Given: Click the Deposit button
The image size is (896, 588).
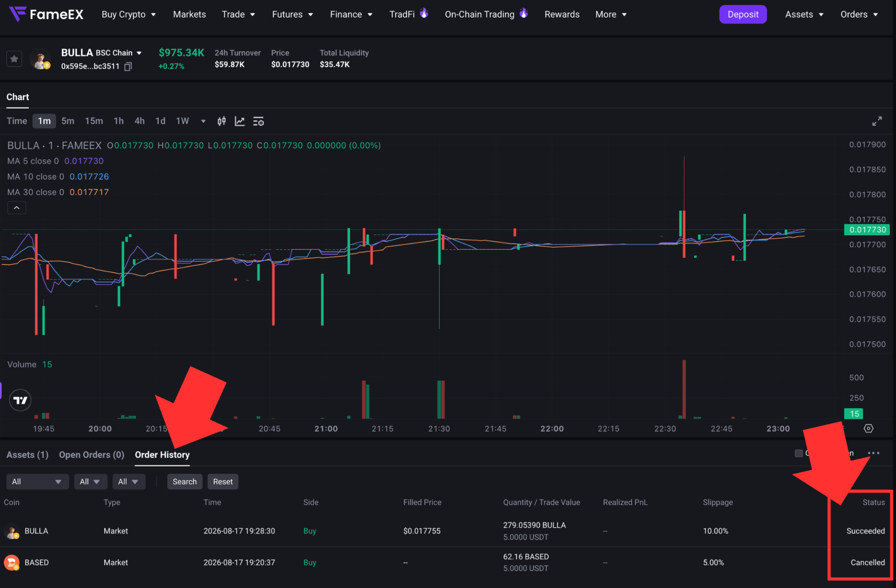Looking at the screenshot, I should pyautogui.click(x=743, y=14).
